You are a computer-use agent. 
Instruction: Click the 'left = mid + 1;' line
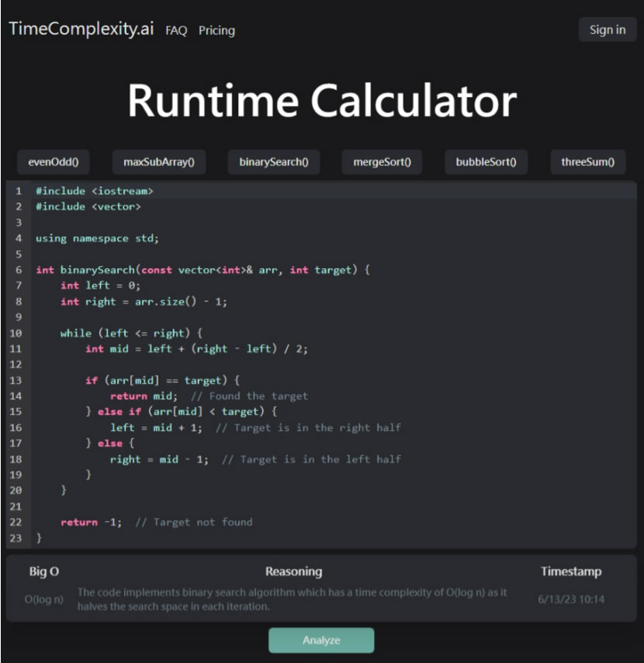click(x=156, y=428)
